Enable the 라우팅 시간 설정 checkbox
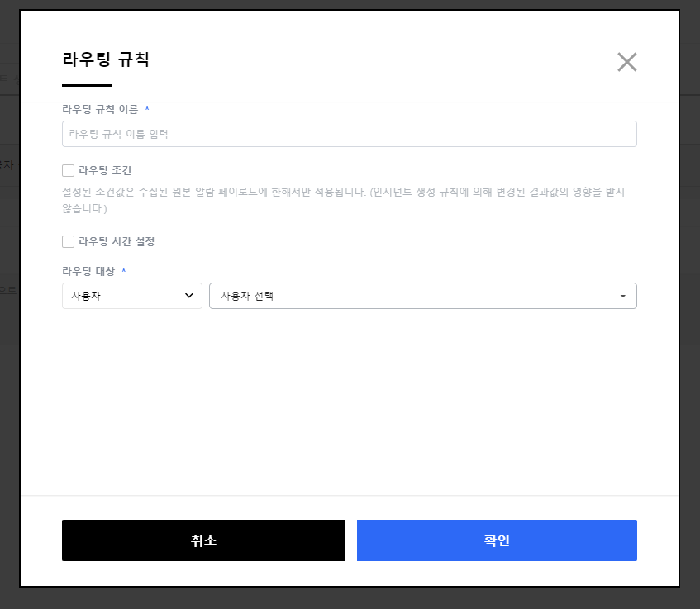 coord(69,242)
